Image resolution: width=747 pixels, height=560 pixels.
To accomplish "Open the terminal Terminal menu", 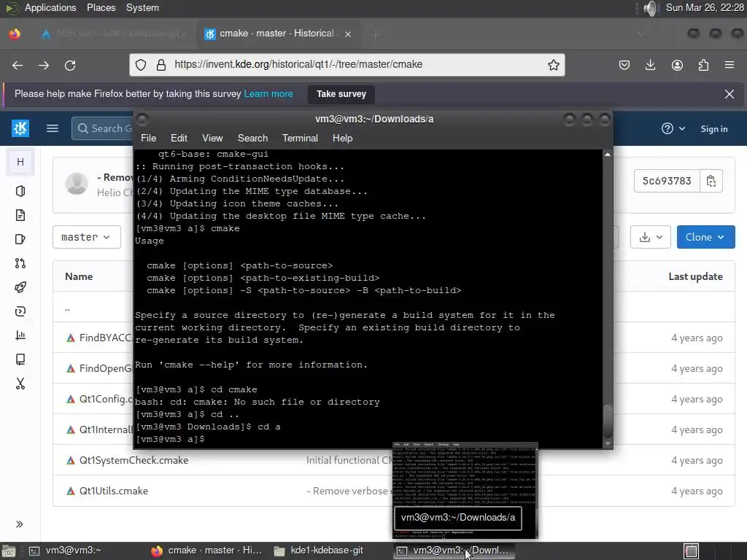I will point(300,138).
